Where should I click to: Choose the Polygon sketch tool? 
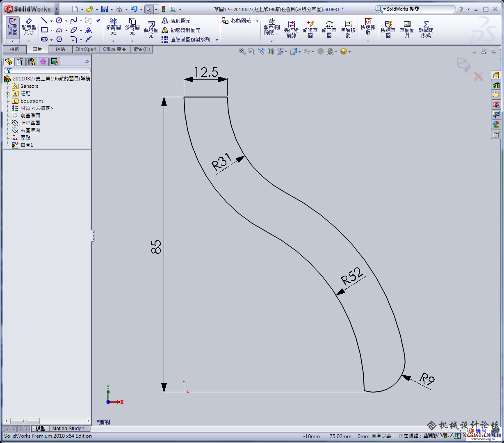point(59,39)
